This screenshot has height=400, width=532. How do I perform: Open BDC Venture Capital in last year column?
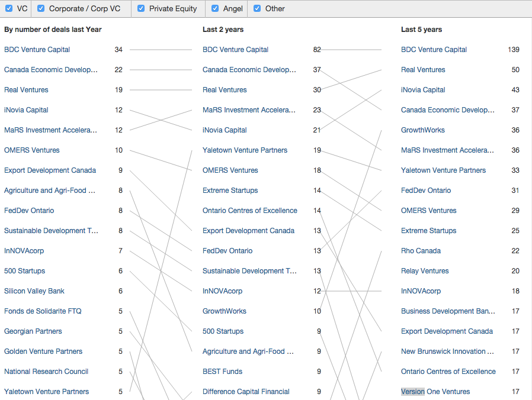click(37, 50)
